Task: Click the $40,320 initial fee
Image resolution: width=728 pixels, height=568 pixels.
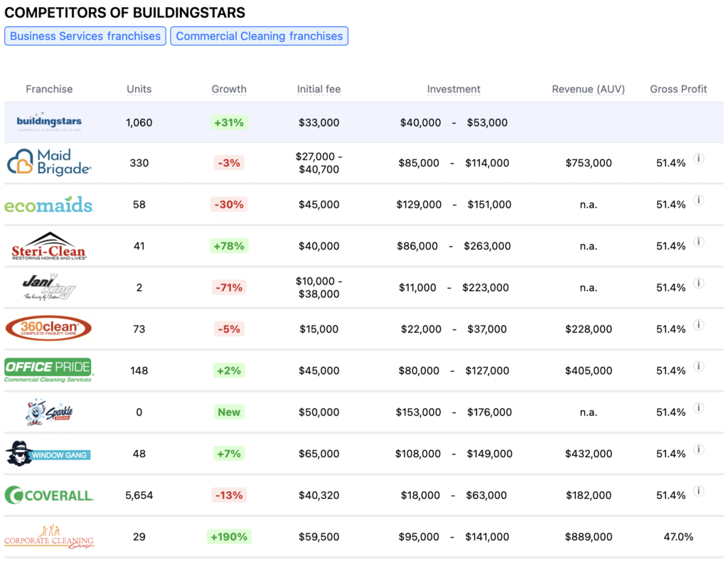Action: [319, 495]
